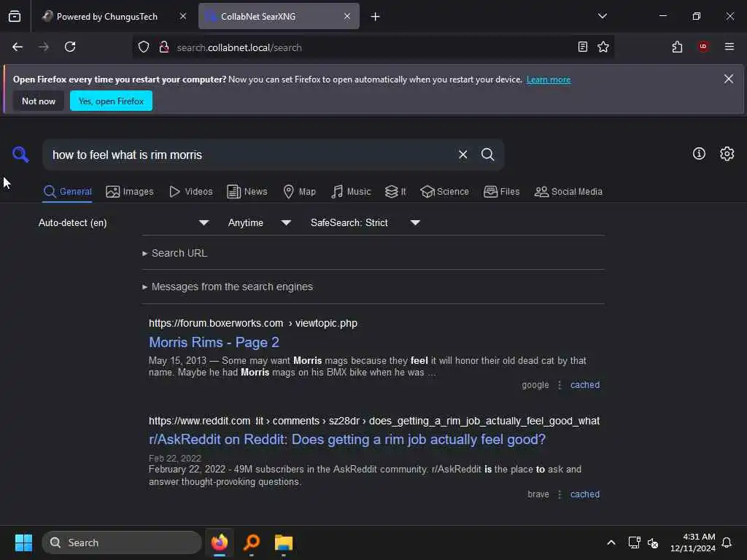
Task: Click the Not now button
Action: click(39, 101)
